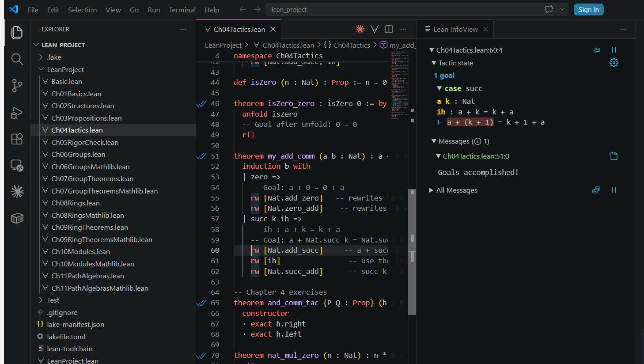Click the orange asterisk icon in the editor toolbar

360,29
